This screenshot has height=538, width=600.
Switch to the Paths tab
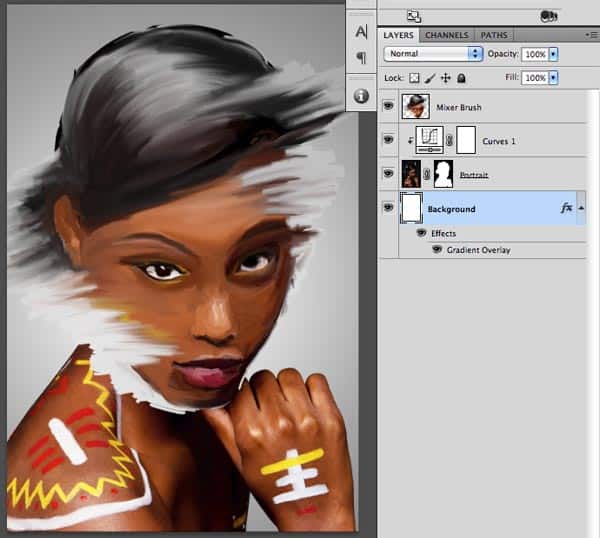pos(494,35)
